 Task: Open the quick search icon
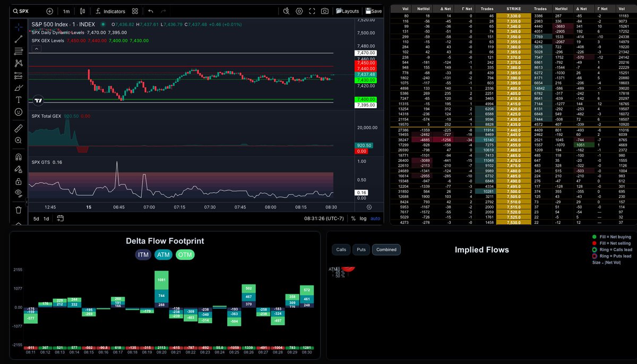[286, 11]
